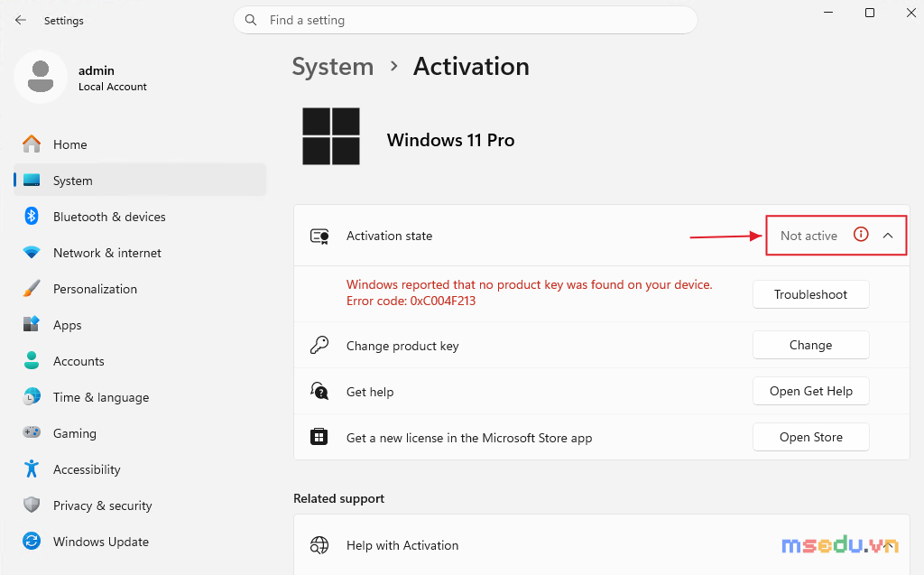Open Personalization settings
The width and height of the screenshot is (924, 575).
pyautogui.click(x=140, y=288)
